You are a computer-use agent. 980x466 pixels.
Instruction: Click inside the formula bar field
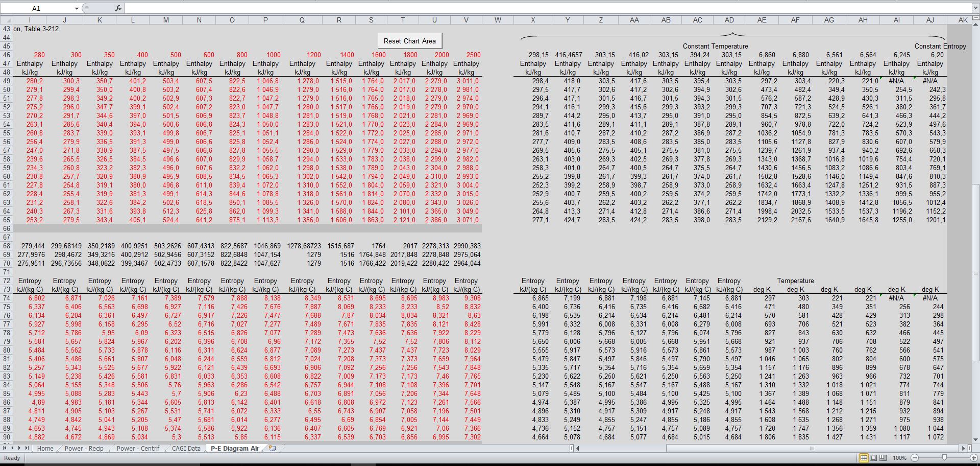pyautogui.click(x=548, y=8)
